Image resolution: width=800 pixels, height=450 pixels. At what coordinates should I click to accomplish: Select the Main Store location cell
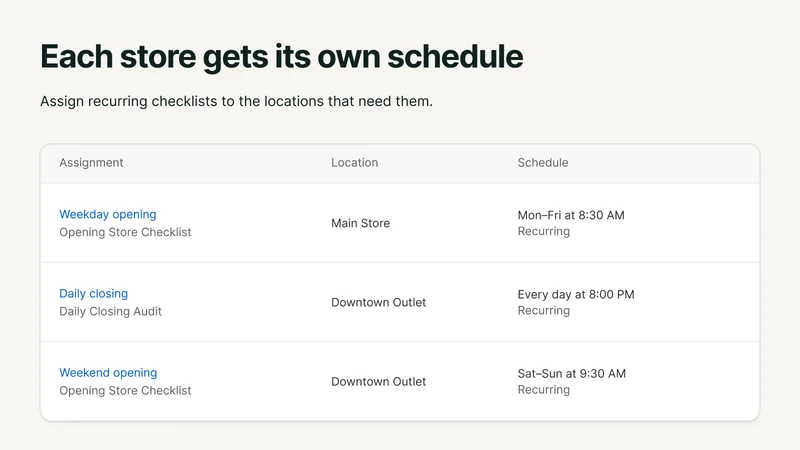click(x=360, y=223)
